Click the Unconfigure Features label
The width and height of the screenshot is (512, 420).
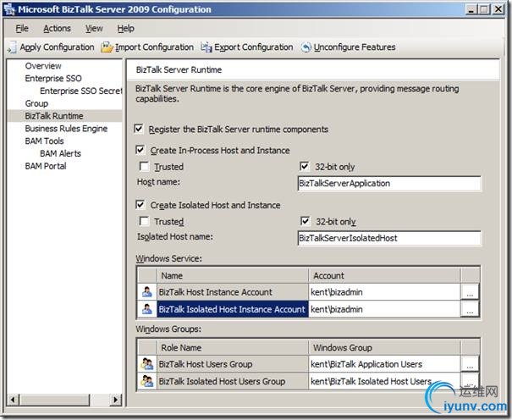coord(355,47)
